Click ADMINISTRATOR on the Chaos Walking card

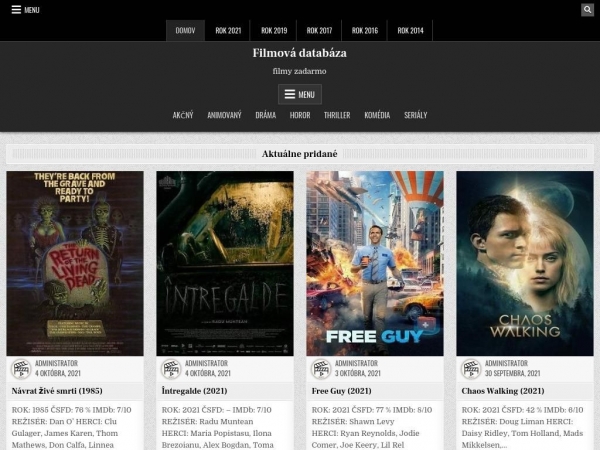pyautogui.click(x=506, y=363)
